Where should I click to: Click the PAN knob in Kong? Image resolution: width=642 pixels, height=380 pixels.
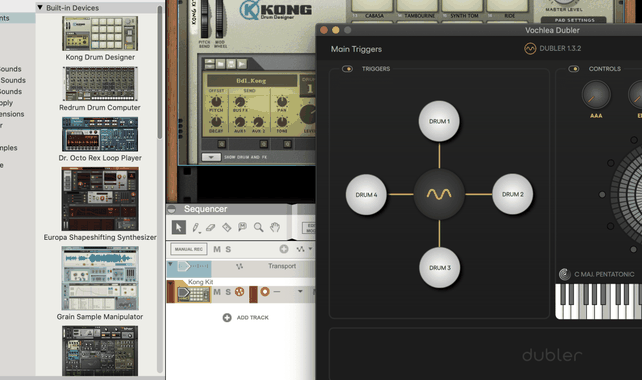[282, 102]
